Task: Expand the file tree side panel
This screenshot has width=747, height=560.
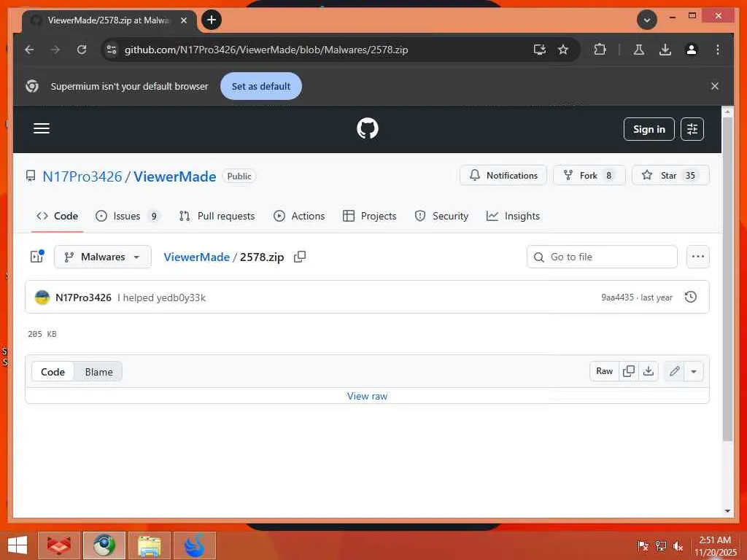Action: point(36,257)
